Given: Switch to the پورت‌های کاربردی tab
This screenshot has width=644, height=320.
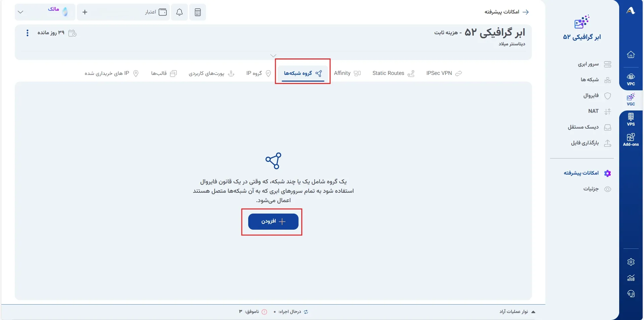Looking at the screenshot, I should click(211, 73).
